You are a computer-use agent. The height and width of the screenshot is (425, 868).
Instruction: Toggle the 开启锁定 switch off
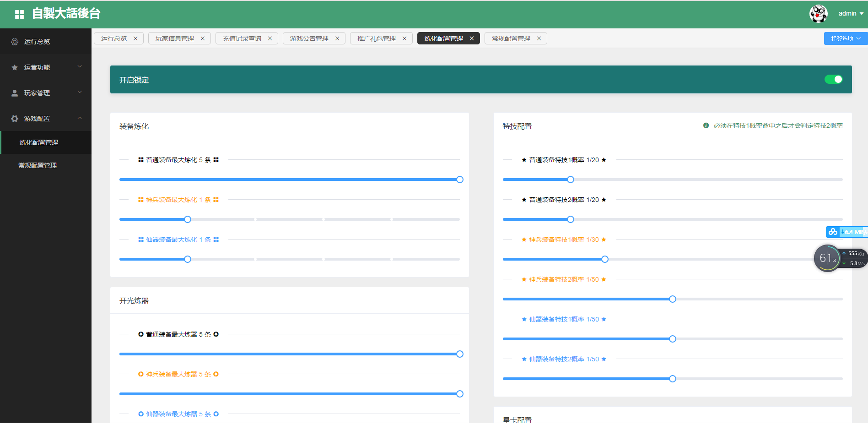point(833,79)
